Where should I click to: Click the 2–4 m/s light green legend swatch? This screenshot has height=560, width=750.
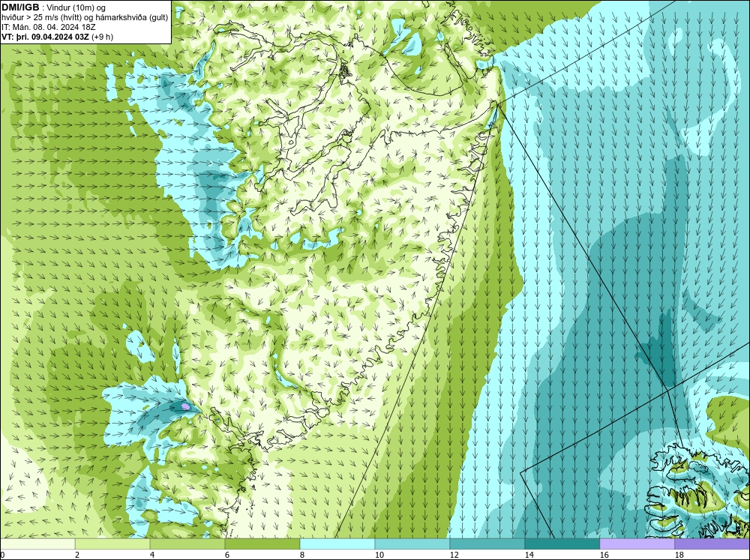tap(112, 544)
